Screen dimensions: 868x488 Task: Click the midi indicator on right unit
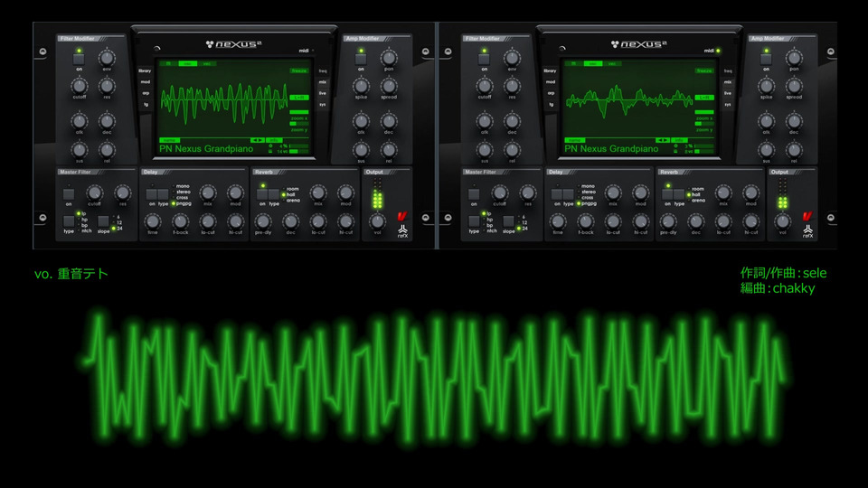click(x=712, y=51)
